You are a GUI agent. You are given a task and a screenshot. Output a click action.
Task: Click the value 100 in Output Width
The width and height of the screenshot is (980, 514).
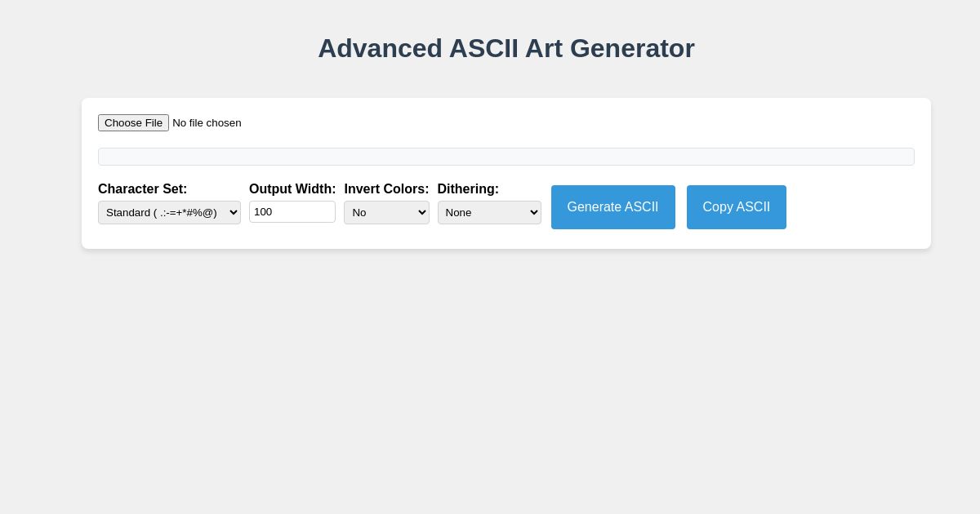point(265,211)
